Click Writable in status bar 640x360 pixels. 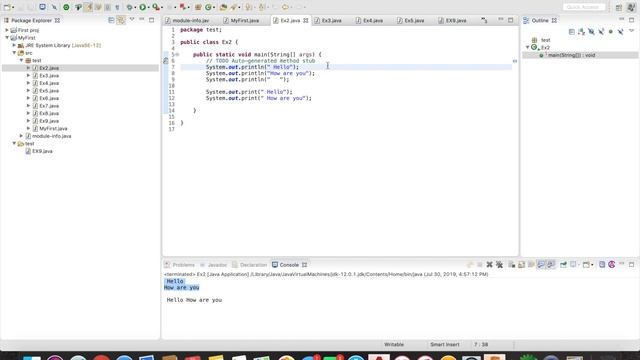tap(394, 344)
